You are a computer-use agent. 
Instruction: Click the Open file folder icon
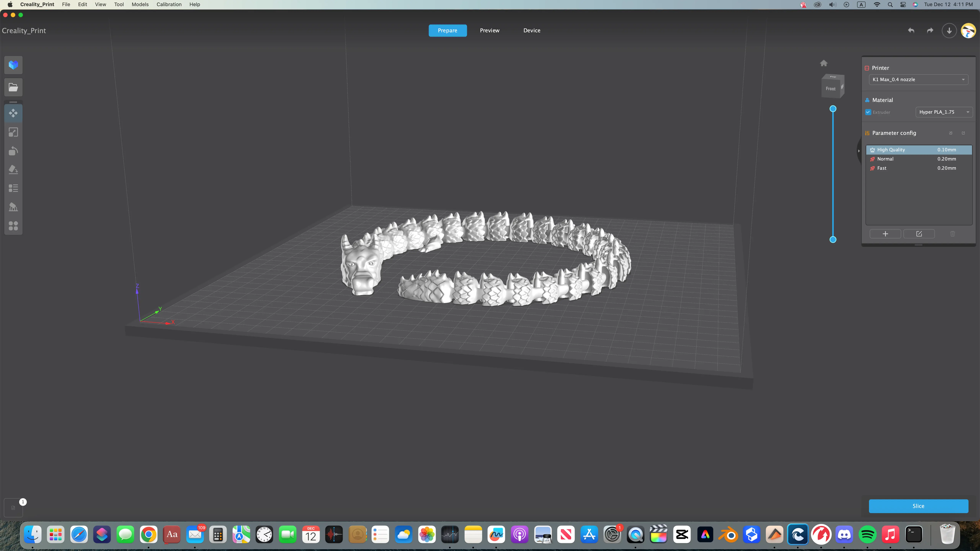13,87
